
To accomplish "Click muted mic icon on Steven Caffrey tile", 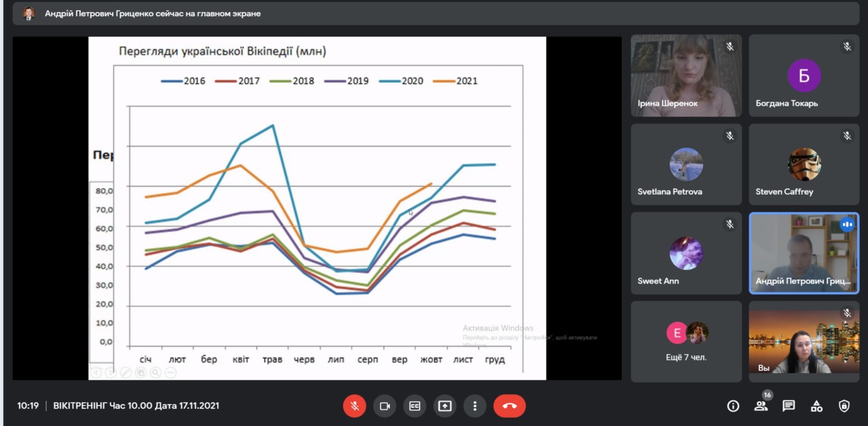I will click(847, 136).
